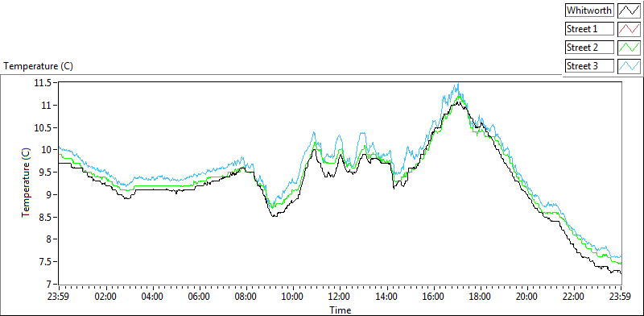The width and height of the screenshot is (644, 316).
Task: Click the Time axis title
Action: (x=340, y=310)
